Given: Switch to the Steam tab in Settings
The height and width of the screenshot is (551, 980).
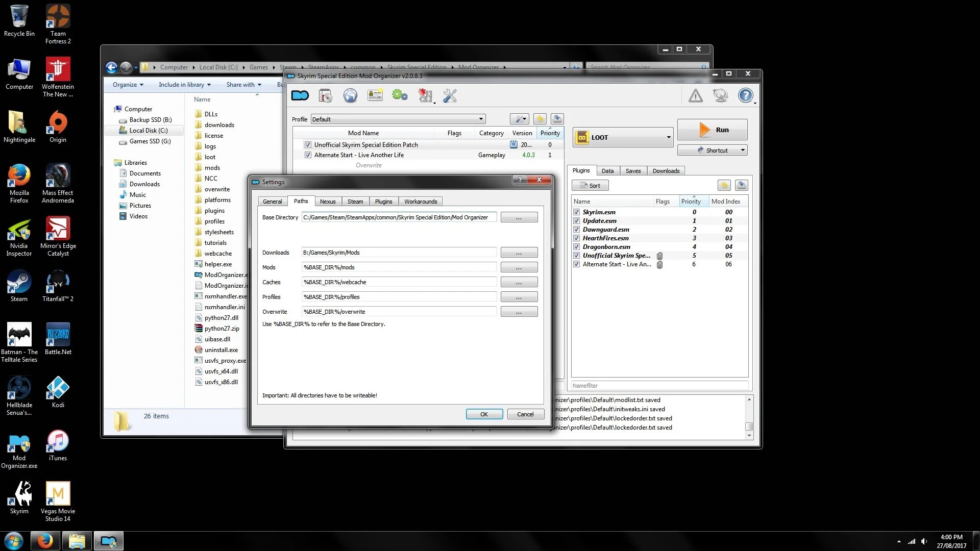Looking at the screenshot, I should tap(355, 202).
